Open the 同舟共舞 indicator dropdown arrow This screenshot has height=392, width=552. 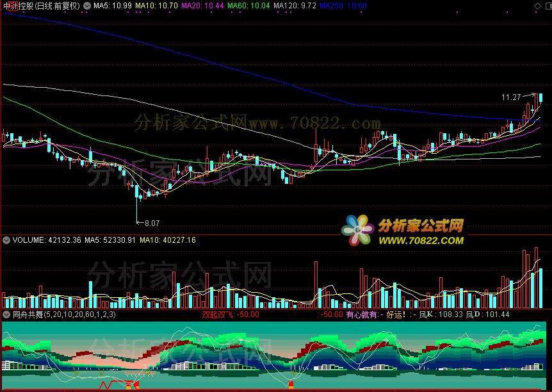6,314
